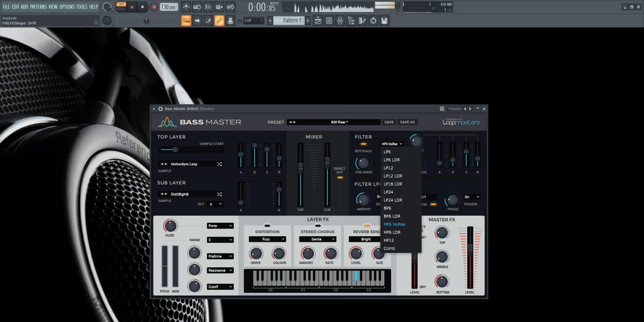Toggle wait for input before recording
Image resolution: width=644 pixels, height=322 pixels.
pyautogui.click(x=197, y=7)
